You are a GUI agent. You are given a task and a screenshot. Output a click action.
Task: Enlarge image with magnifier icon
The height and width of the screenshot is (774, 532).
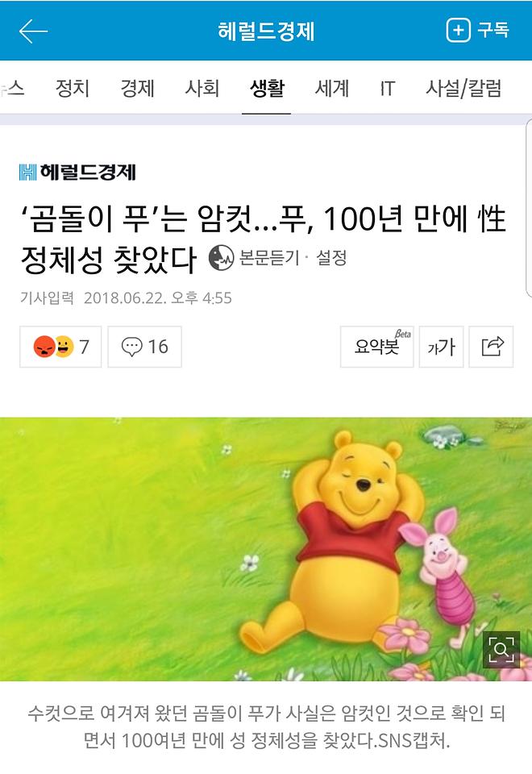click(x=501, y=649)
